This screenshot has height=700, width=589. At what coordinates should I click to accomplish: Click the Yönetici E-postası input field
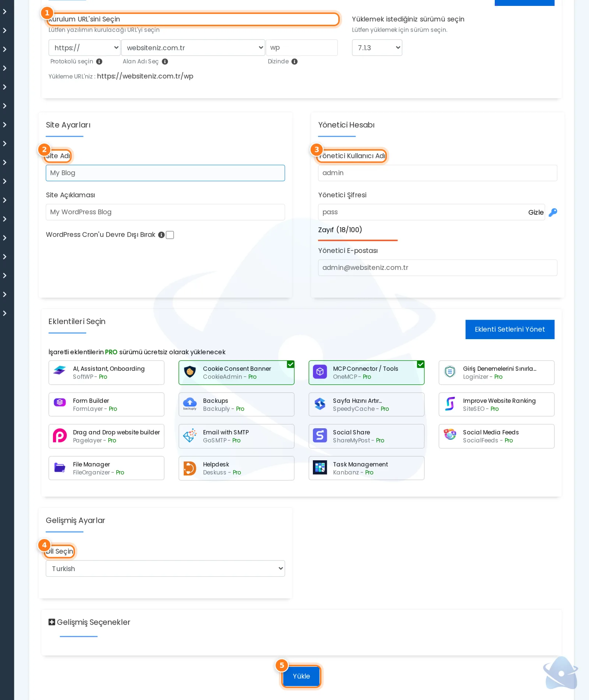[x=438, y=268]
